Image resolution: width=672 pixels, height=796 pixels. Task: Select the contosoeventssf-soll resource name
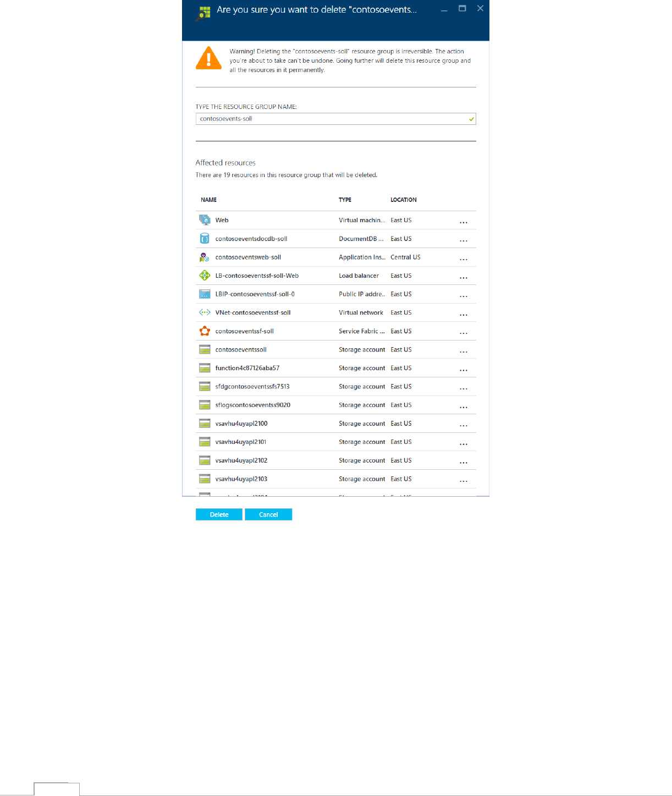tap(244, 331)
